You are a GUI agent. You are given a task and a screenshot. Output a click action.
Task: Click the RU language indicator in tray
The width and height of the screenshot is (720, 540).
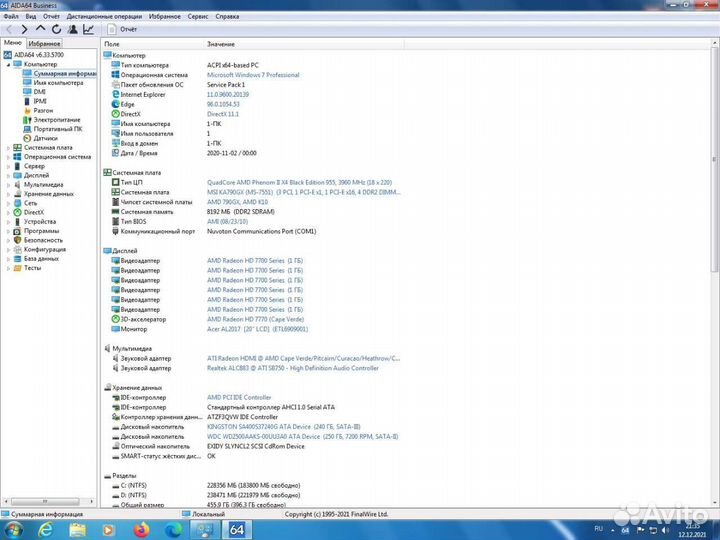[x=598, y=529]
